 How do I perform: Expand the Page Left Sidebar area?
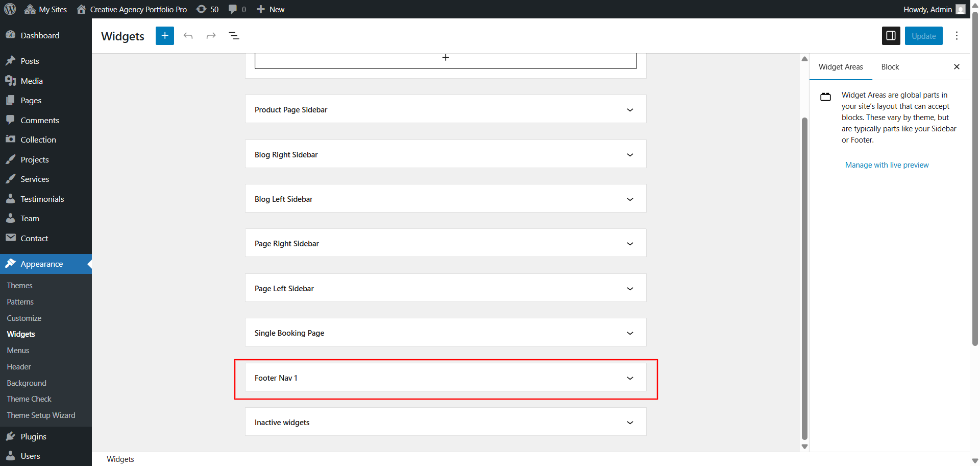coord(446,288)
